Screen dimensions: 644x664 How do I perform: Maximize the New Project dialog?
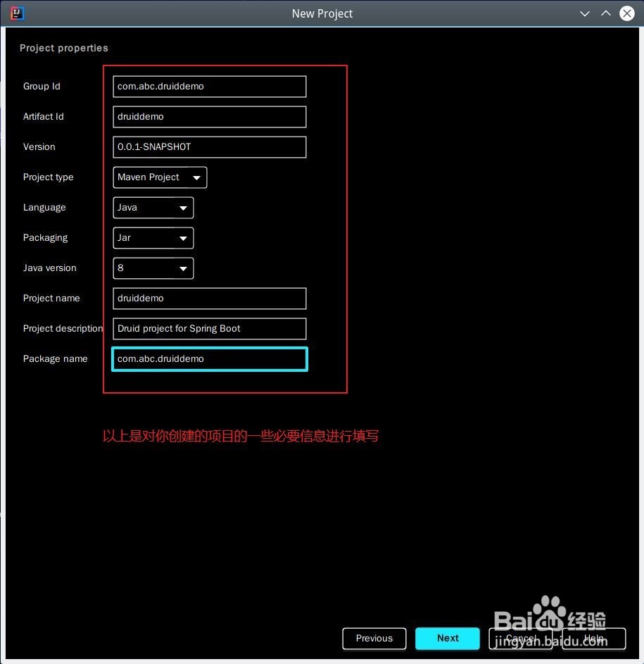pos(606,13)
